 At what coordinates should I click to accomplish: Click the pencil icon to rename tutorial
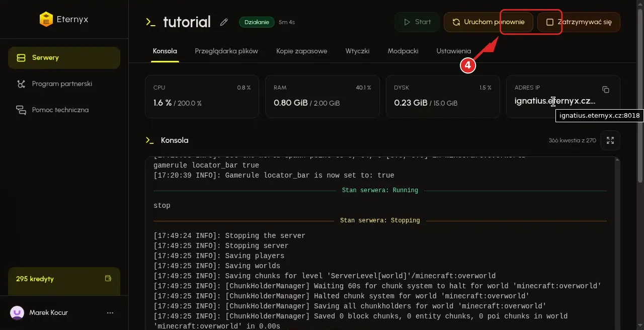coord(224,22)
